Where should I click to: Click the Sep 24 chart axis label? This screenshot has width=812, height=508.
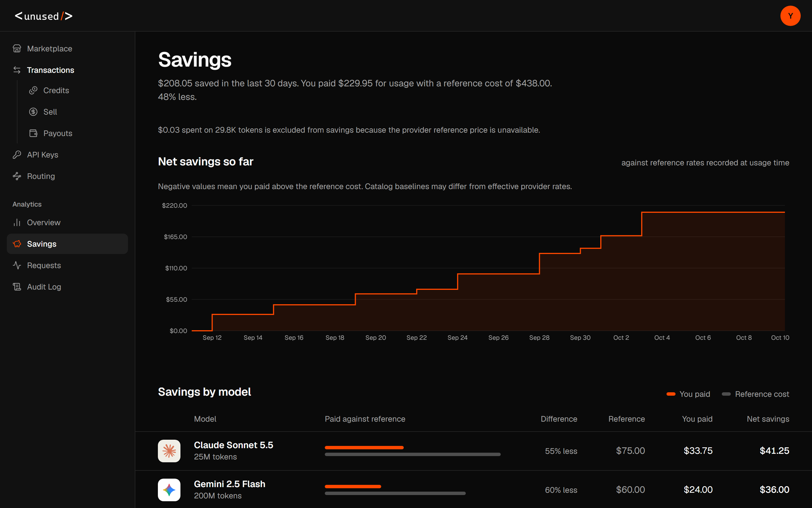pos(457,338)
